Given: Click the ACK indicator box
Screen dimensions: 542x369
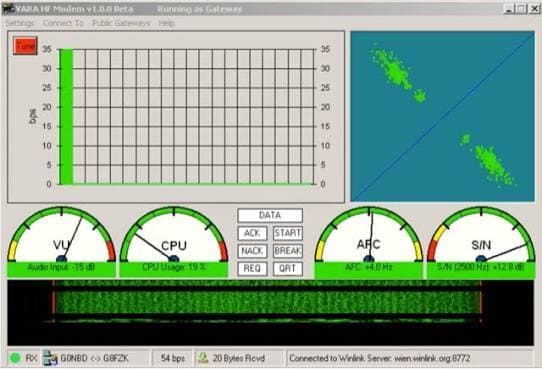Looking at the screenshot, I should point(252,233).
